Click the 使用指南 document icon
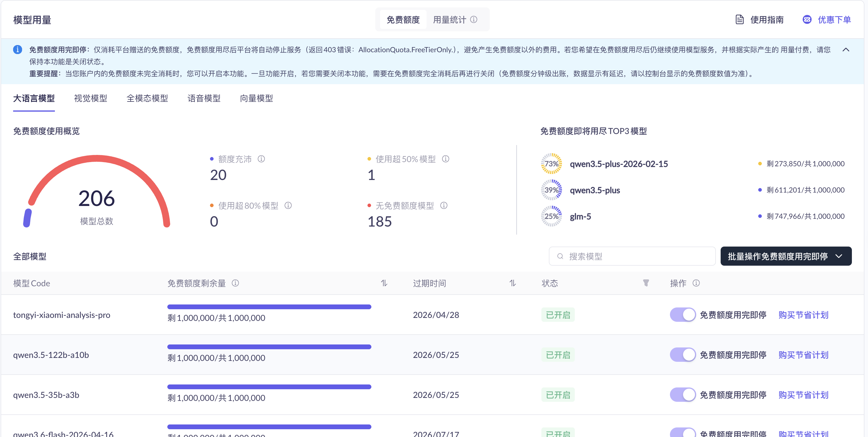This screenshot has width=868, height=437. (x=739, y=20)
